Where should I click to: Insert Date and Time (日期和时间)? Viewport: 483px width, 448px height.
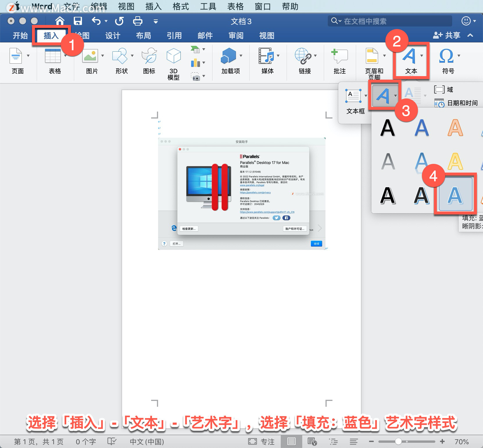click(x=456, y=103)
